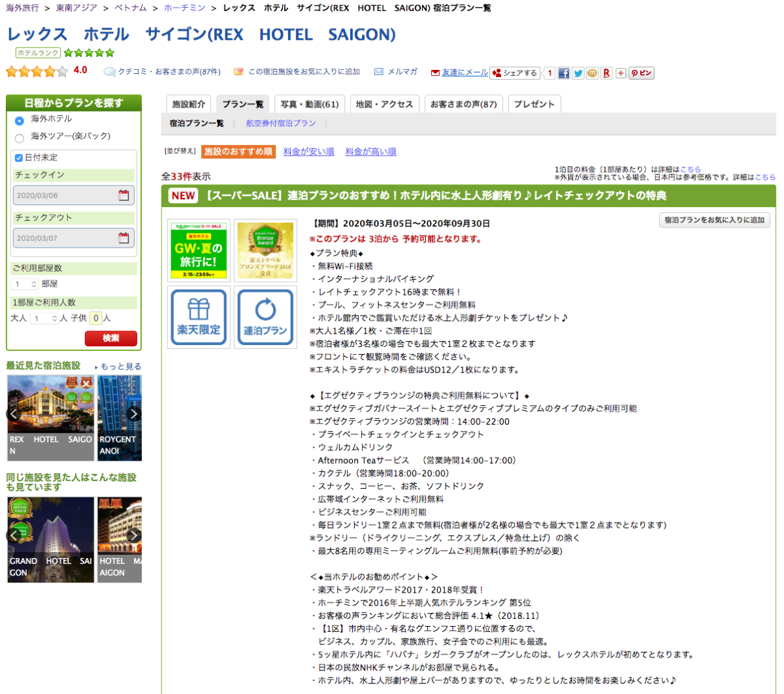Switch to the 施設紹介 tab
Viewport: 784px width, 694px height.
[x=189, y=105]
